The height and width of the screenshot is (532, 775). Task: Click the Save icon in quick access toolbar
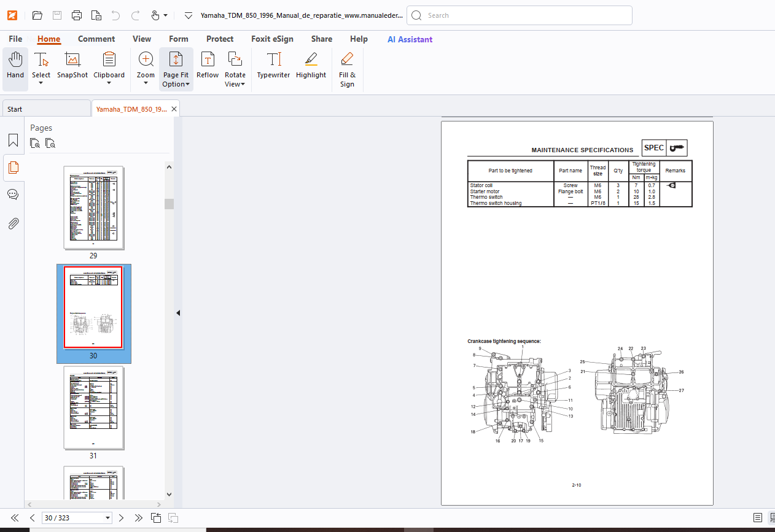coord(56,15)
